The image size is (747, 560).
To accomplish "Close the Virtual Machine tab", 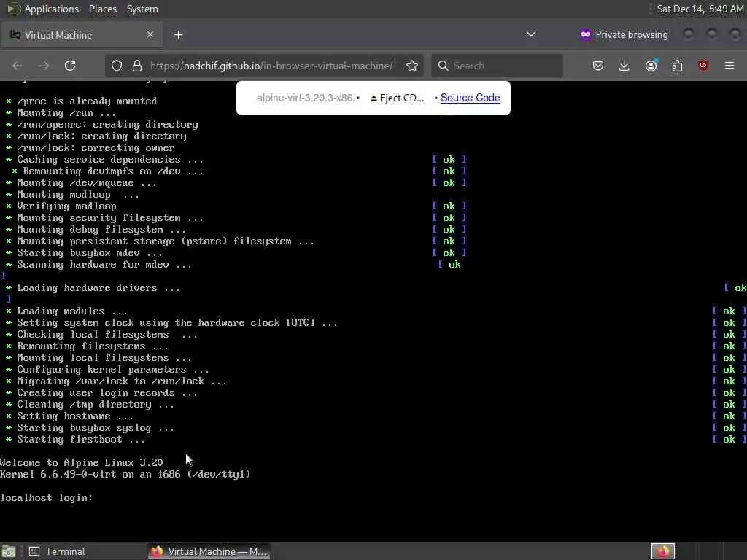I will 150,34.
